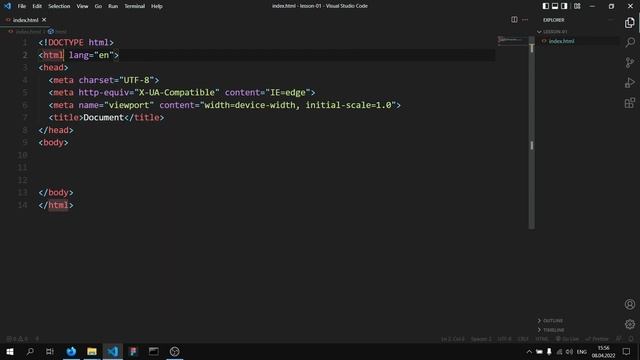The image size is (640, 360).
Task: Open the Explorer view in activity bar
Action: click(630, 23)
